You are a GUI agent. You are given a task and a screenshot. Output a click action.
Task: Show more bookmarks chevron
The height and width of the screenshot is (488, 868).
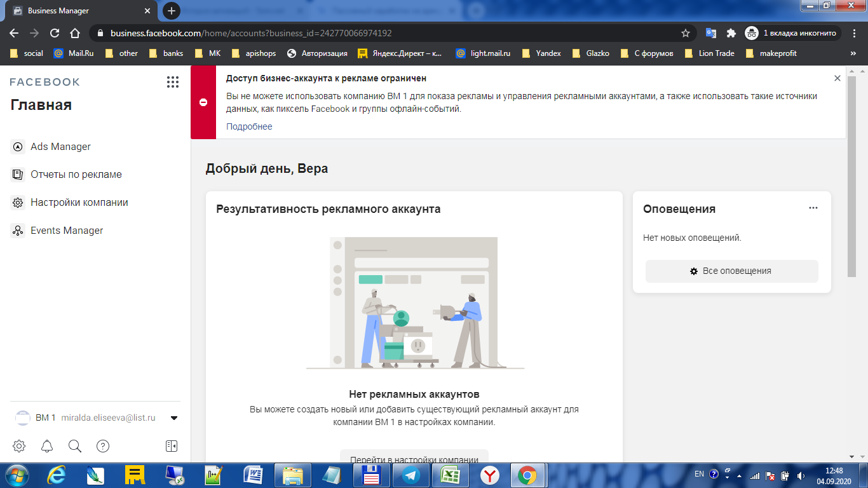pyautogui.click(x=853, y=53)
